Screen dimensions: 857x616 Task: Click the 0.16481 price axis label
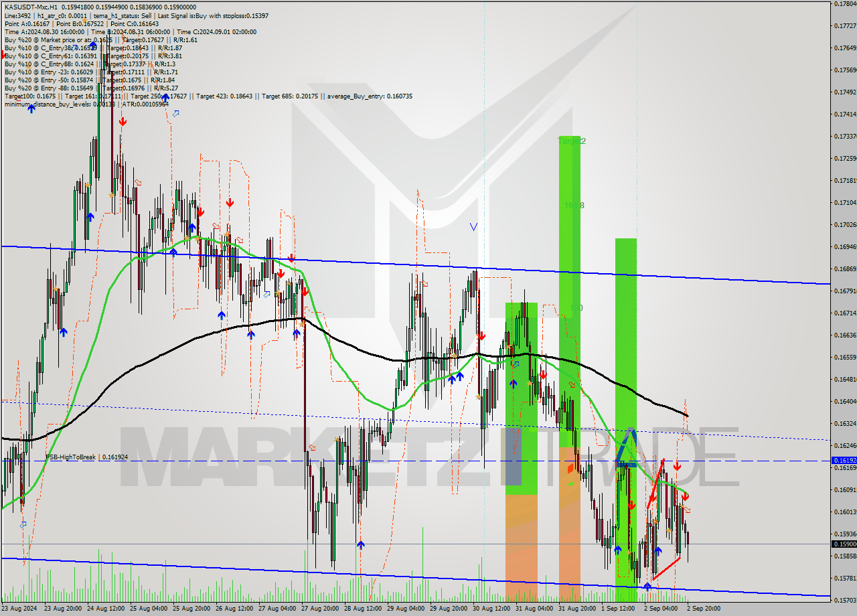(845, 380)
